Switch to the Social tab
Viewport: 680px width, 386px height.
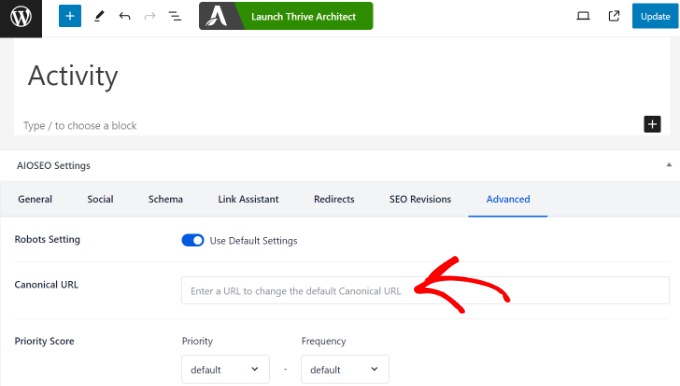point(100,199)
